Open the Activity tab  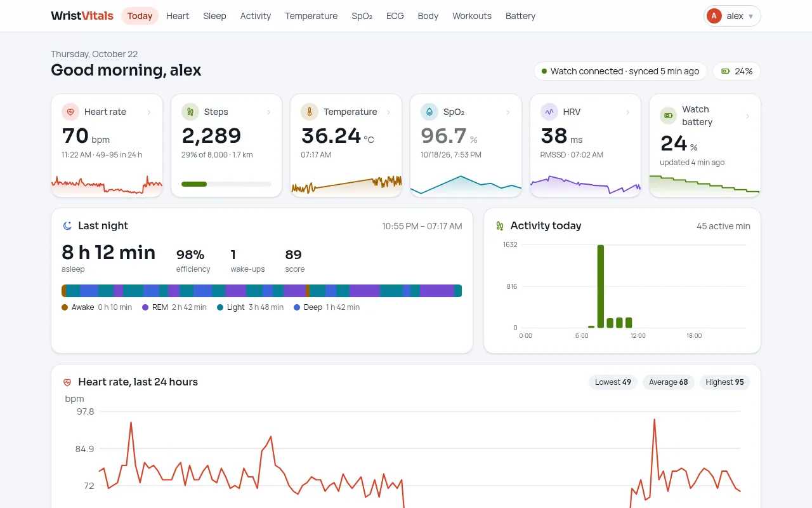click(x=256, y=16)
